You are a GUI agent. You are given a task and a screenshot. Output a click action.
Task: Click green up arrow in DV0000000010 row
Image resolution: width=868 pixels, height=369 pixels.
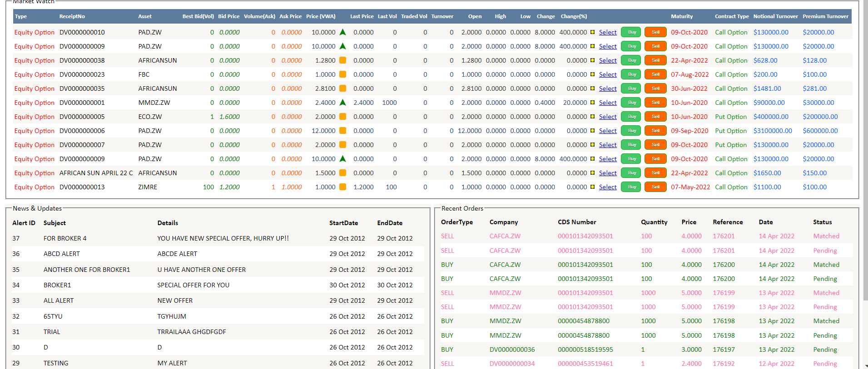(342, 32)
